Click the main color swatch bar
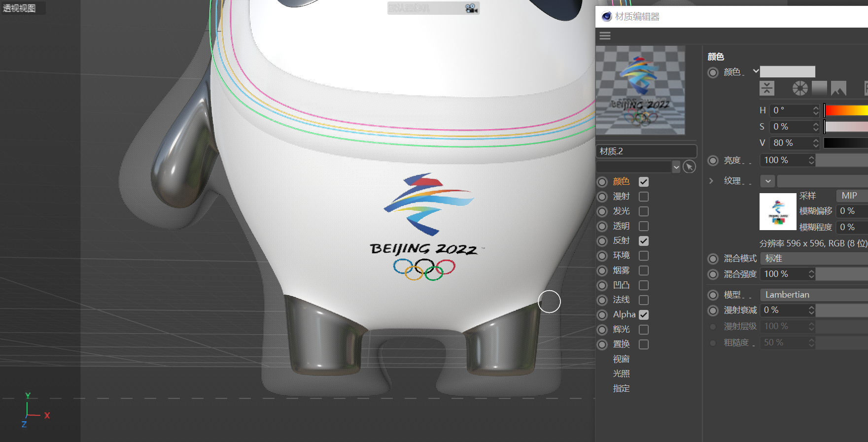This screenshot has width=868, height=442. pyautogui.click(x=788, y=72)
